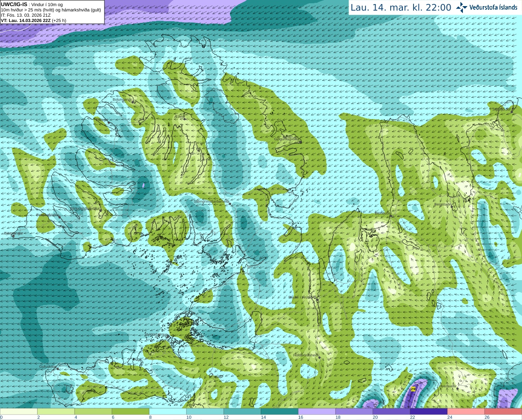
Task: Click the VT: Lau. 14.03.2026 22Z line
Action: coord(33,20)
